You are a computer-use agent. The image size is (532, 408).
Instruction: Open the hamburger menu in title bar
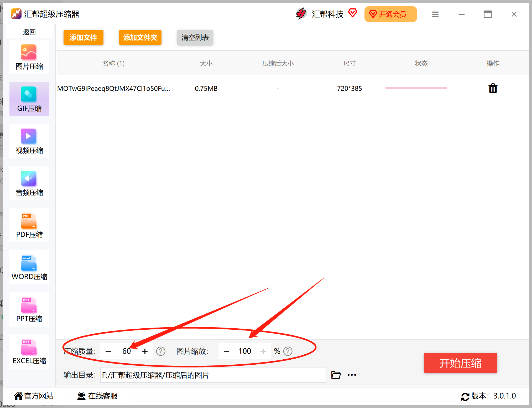click(435, 14)
